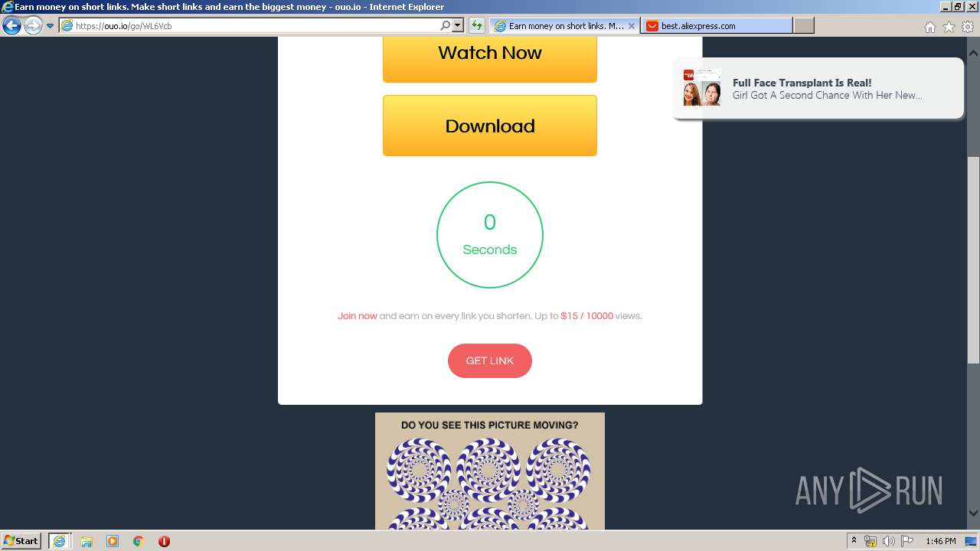
Task: Click the face transplant notification thumbnail
Action: [x=702, y=86]
